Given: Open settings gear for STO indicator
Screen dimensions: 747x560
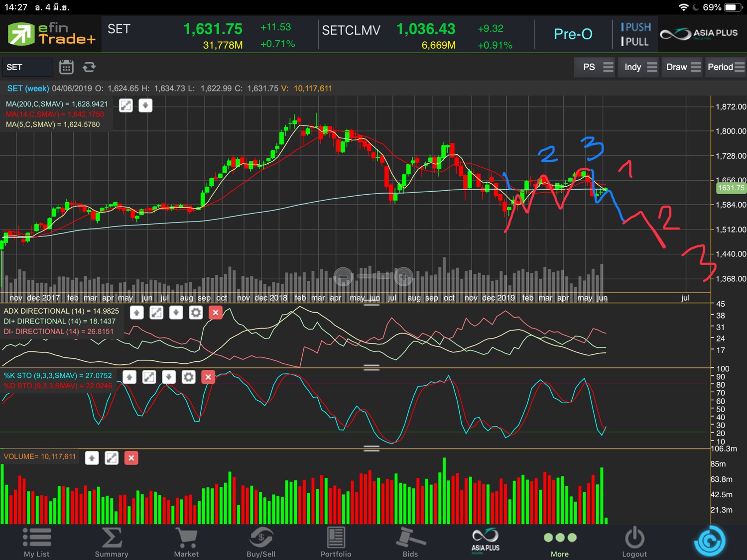Looking at the screenshot, I should (x=188, y=377).
